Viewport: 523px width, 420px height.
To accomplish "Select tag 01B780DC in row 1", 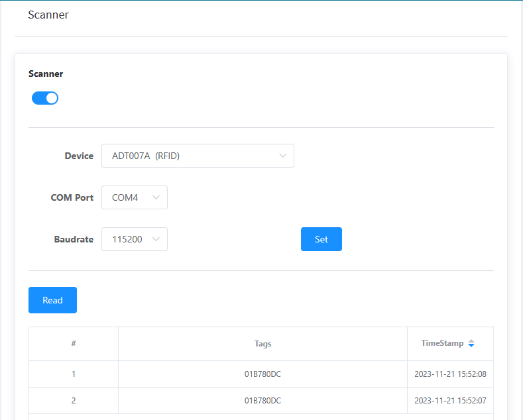I will [x=262, y=374].
